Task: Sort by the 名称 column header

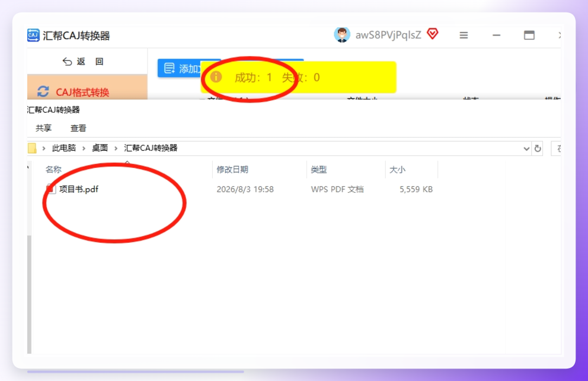Action: pyautogui.click(x=53, y=169)
